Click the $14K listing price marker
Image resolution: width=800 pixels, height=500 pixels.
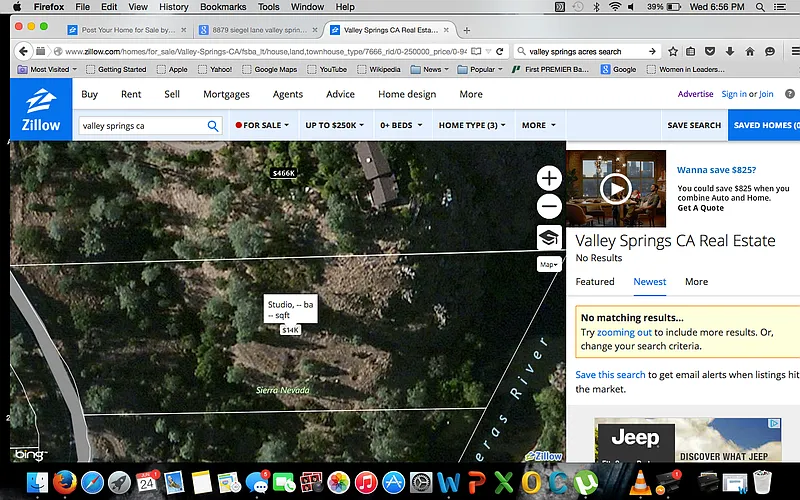(290, 330)
